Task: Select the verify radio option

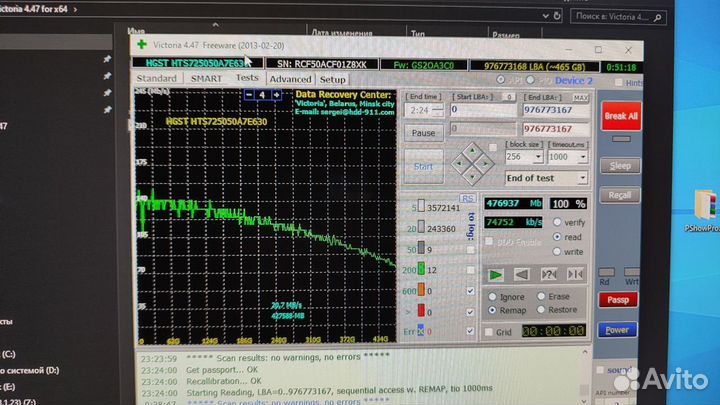Action: click(x=555, y=222)
